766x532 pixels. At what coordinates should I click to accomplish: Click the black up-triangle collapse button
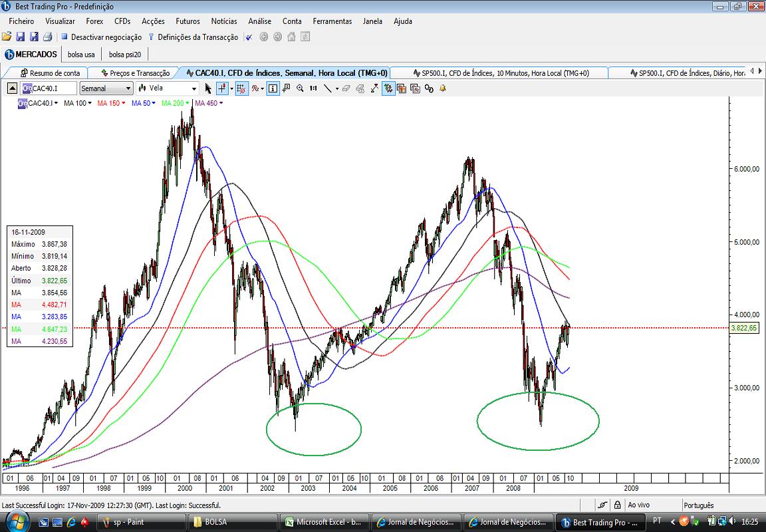tap(13, 88)
